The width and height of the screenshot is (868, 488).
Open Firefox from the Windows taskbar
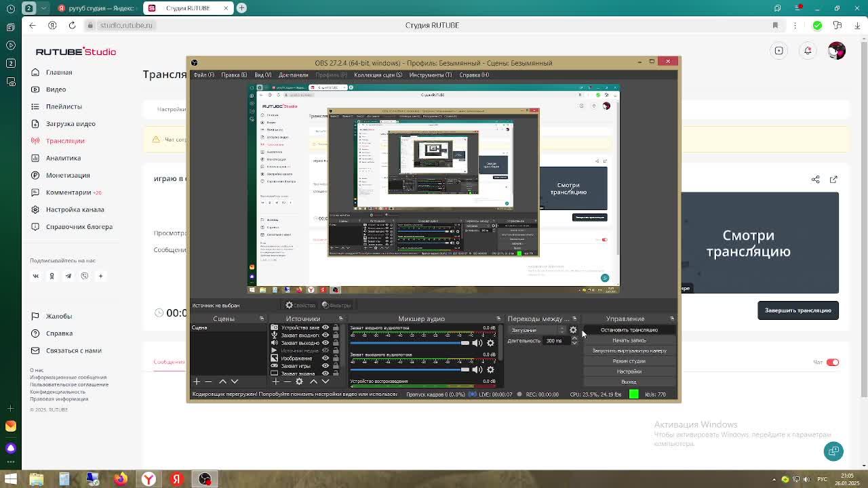coord(121,479)
